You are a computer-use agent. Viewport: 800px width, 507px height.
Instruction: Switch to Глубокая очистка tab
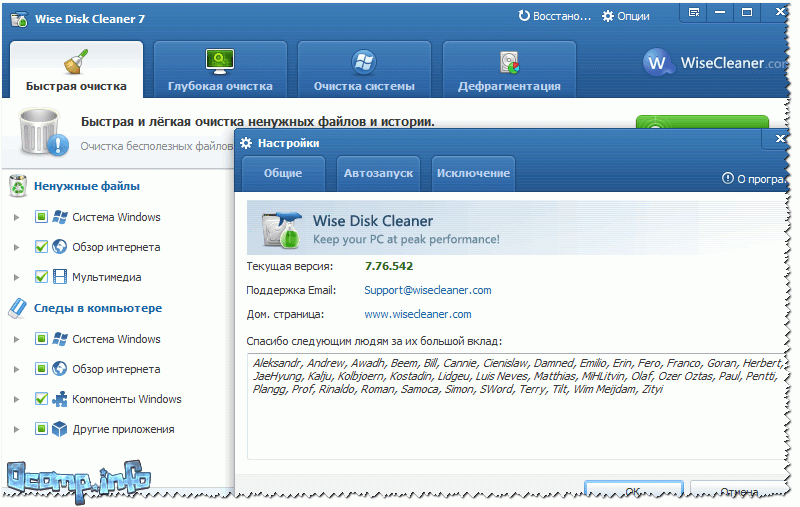(x=220, y=69)
